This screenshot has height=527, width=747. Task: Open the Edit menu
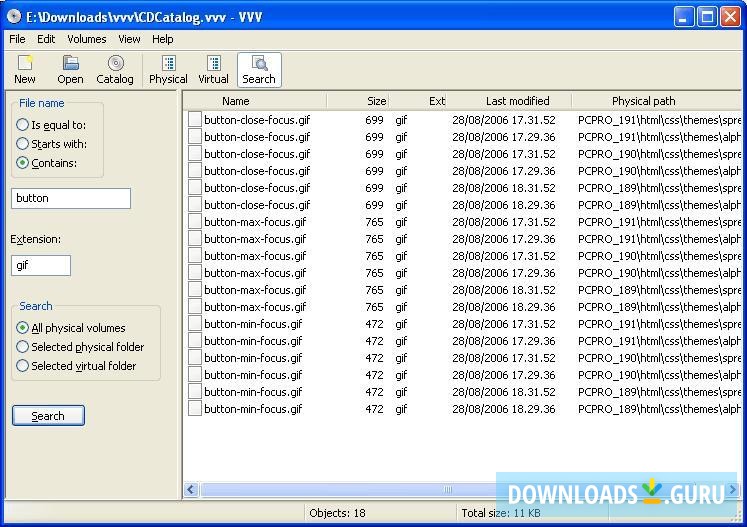[x=46, y=39]
